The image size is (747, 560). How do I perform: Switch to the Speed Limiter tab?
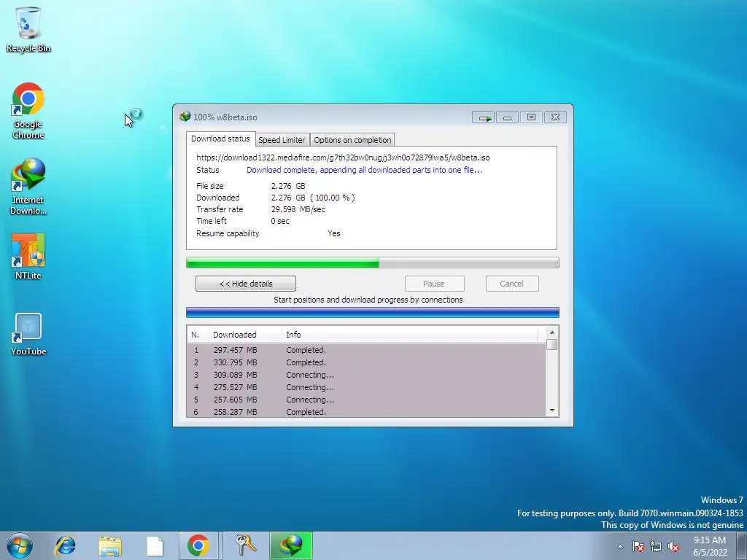pos(282,139)
